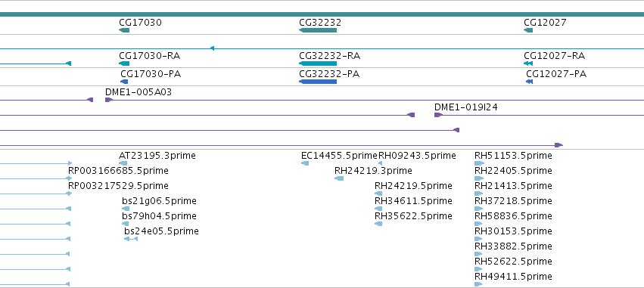644x288 pixels.
Task: Select the CG32232 gene bar
Action: pyautogui.click(x=318, y=30)
